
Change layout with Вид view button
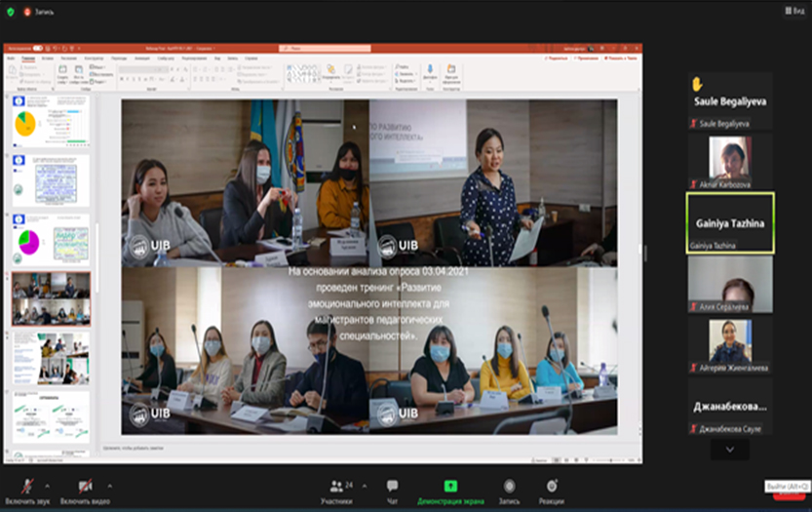[793, 12]
